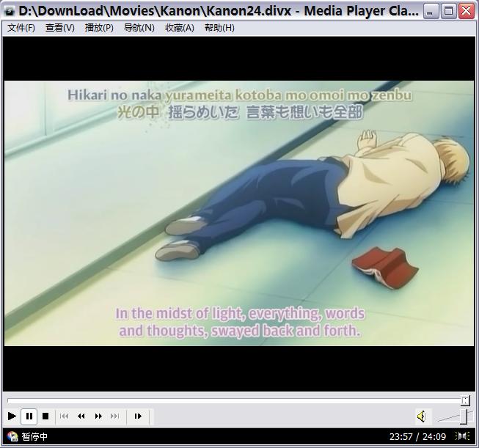479x448 pixels.
Task: Click the Pause button
Action: (29, 416)
